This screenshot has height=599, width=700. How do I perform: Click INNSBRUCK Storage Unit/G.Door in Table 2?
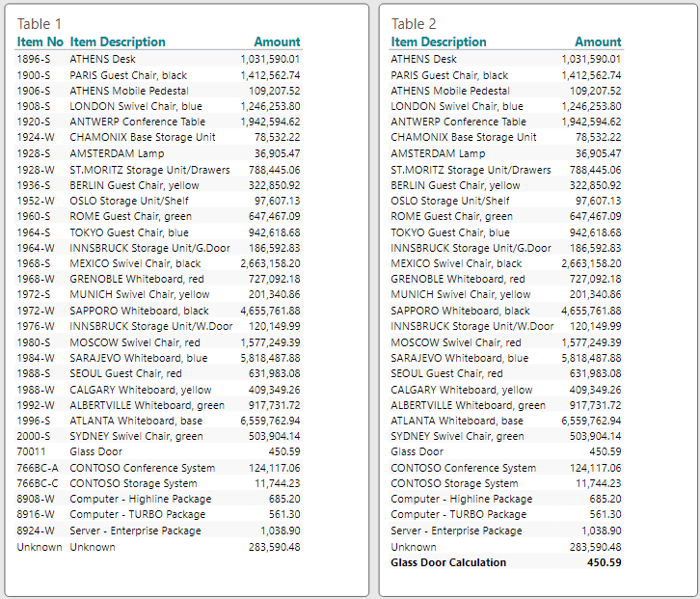(471, 248)
